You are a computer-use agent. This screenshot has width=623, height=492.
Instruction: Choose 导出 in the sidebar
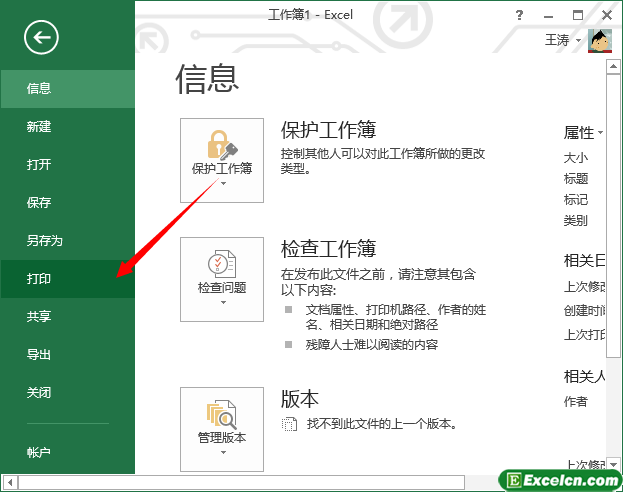(x=68, y=354)
